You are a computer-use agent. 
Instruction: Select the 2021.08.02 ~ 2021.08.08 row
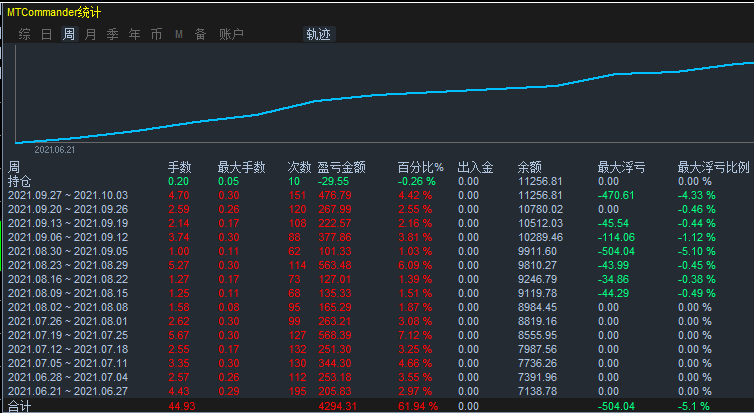(x=377, y=307)
